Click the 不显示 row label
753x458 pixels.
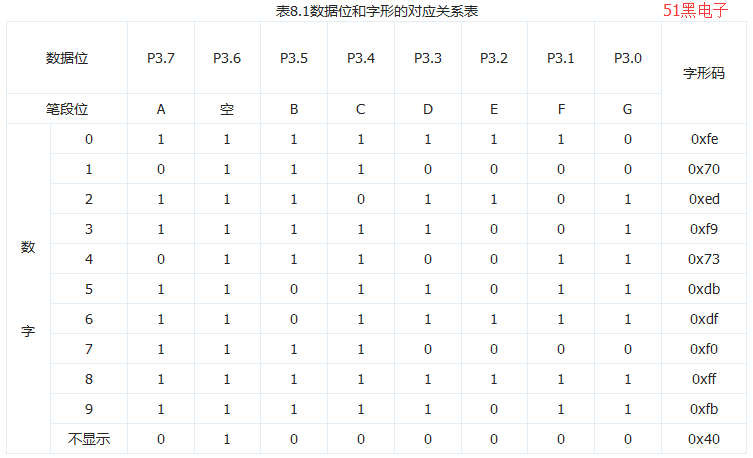pyautogui.click(x=89, y=439)
